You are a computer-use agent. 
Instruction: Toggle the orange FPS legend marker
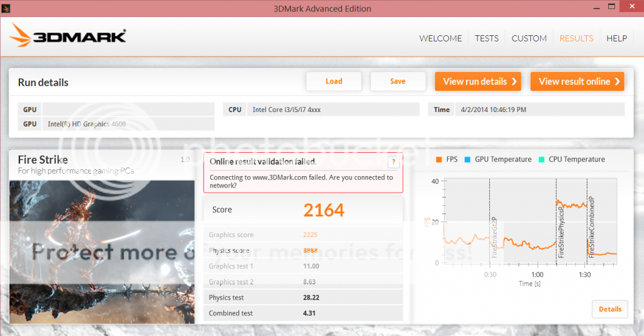click(x=438, y=160)
